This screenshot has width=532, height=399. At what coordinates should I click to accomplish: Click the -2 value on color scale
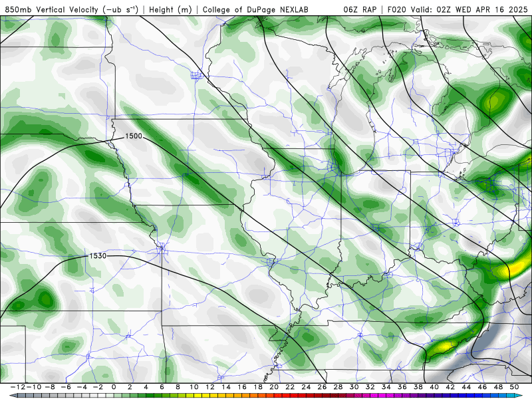[x=97, y=387]
